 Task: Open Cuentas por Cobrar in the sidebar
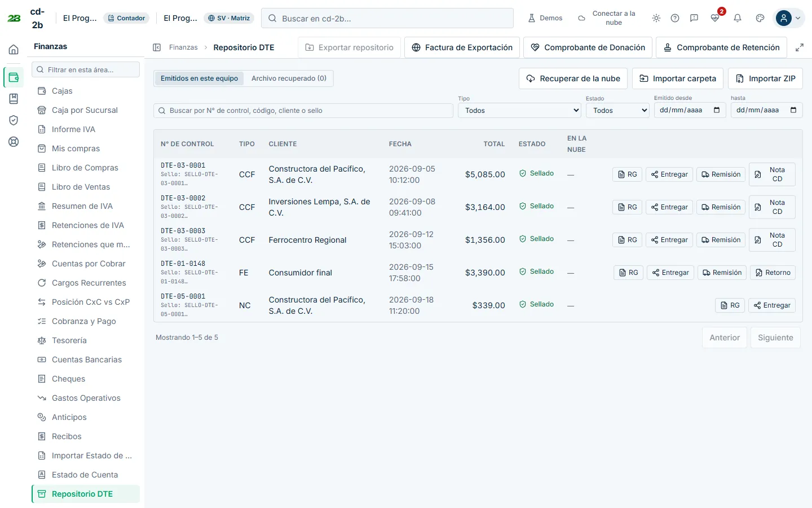[x=86, y=264]
